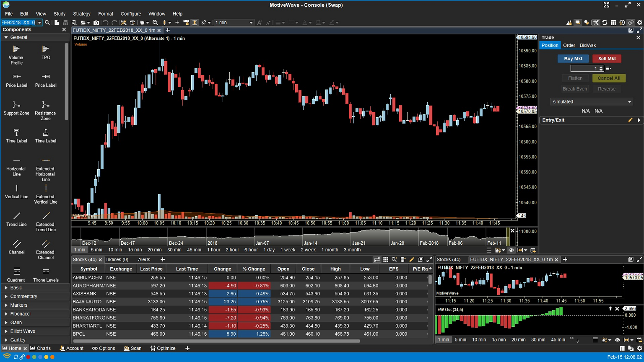Click the redo arrow in toolbar

(x=114, y=23)
